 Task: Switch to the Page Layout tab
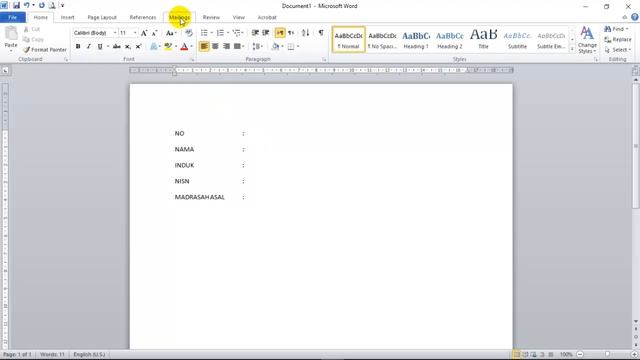point(102,17)
